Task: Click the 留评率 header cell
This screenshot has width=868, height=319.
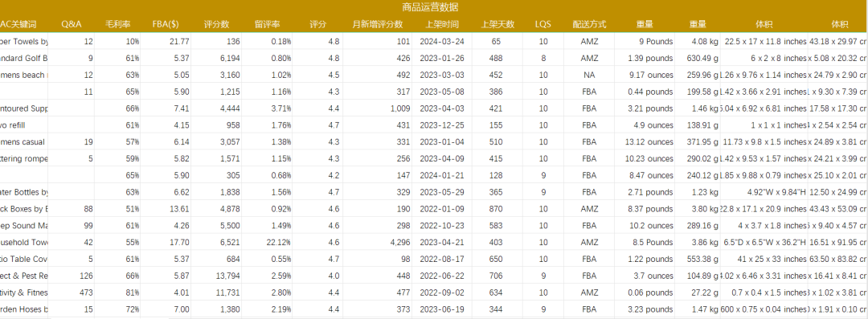Action: pyautogui.click(x=267, y=24)
